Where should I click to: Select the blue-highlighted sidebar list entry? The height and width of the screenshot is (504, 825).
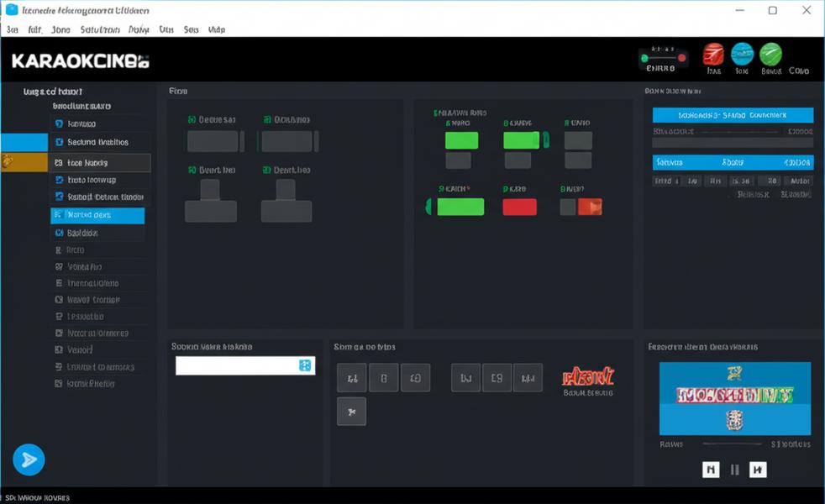tap(97, 216)
